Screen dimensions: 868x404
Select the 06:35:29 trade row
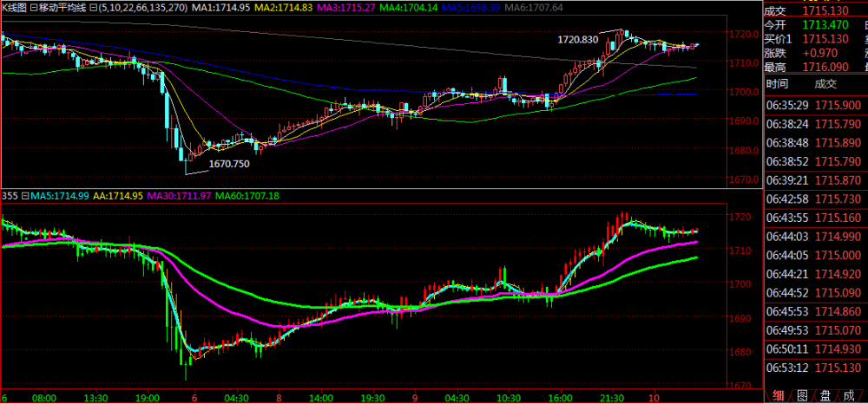[814, 105]
